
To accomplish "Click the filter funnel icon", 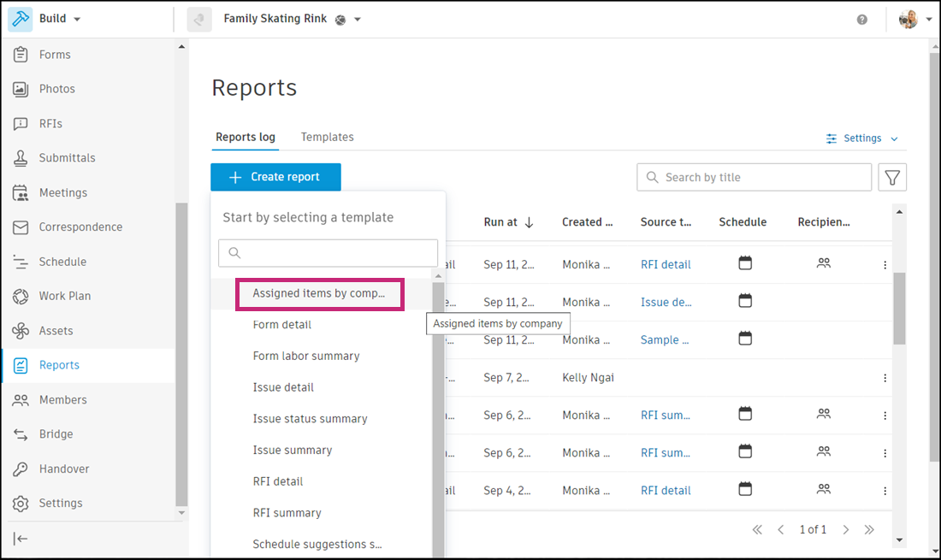I will pyautogui.click(x=892, y=177).
